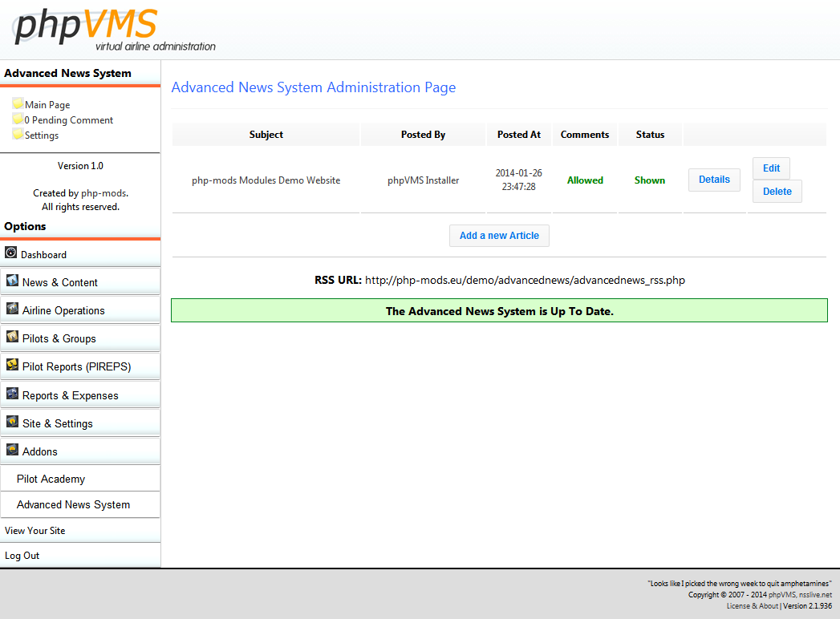This screenshot has height=619, width=840.
Task: Click the Options sidebar heading
Action: [x=25, y=226]
